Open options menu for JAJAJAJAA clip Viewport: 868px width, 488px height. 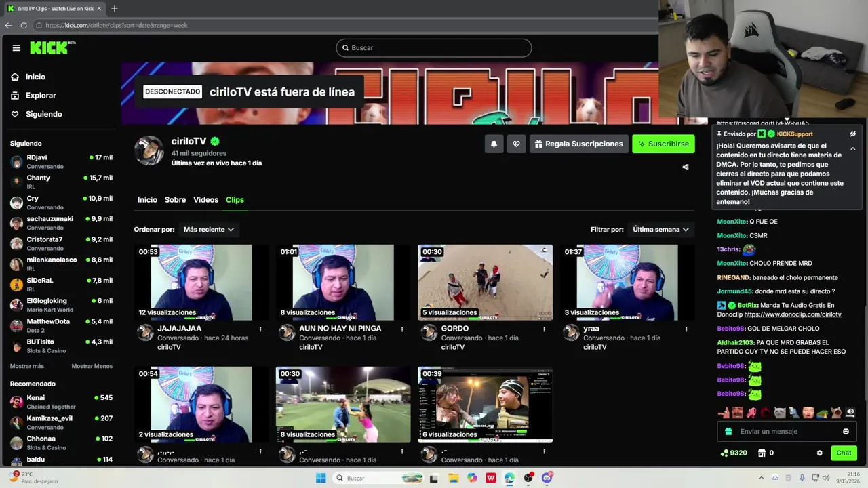260,329
